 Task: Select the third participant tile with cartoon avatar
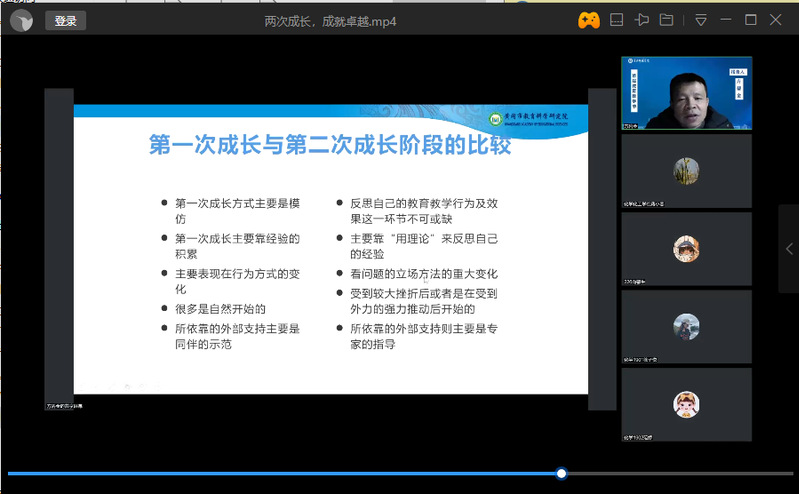tap(686, 248)
